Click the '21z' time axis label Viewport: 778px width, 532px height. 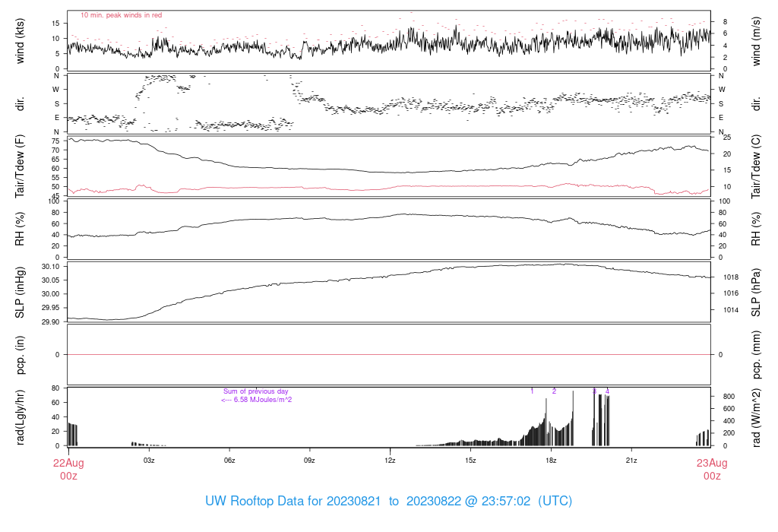coord(631,461)
